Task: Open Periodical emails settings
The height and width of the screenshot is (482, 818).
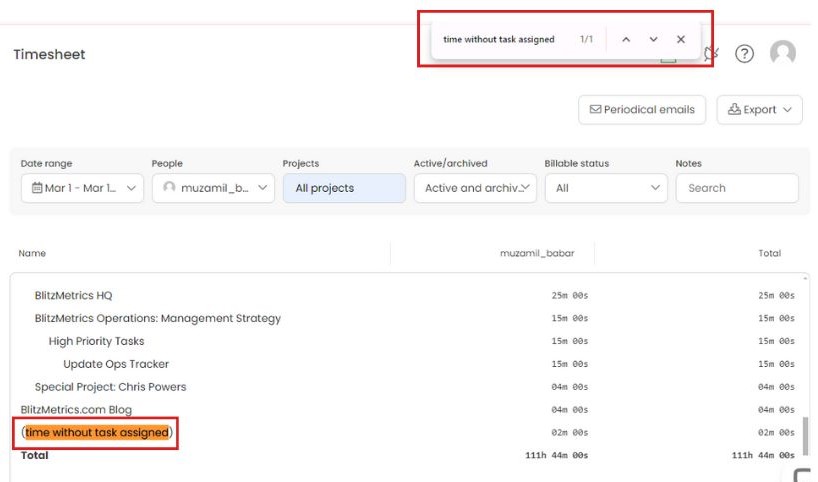Action: (x=642, y=110)
